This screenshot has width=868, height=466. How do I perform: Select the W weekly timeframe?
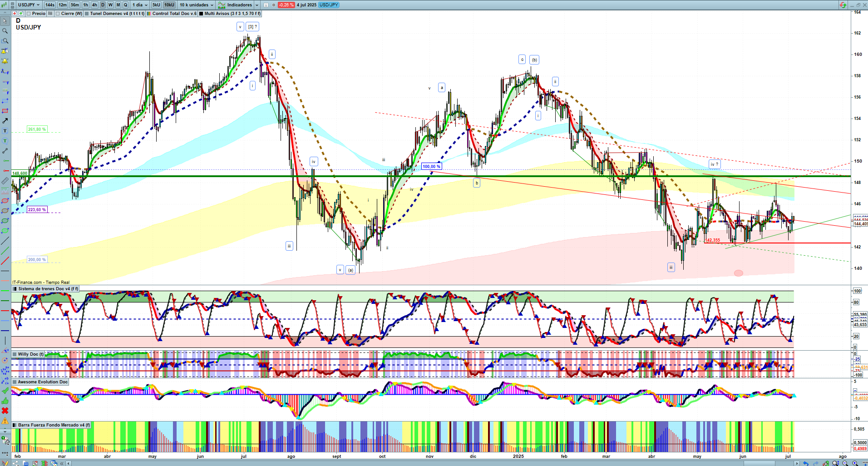coord(110,5)
